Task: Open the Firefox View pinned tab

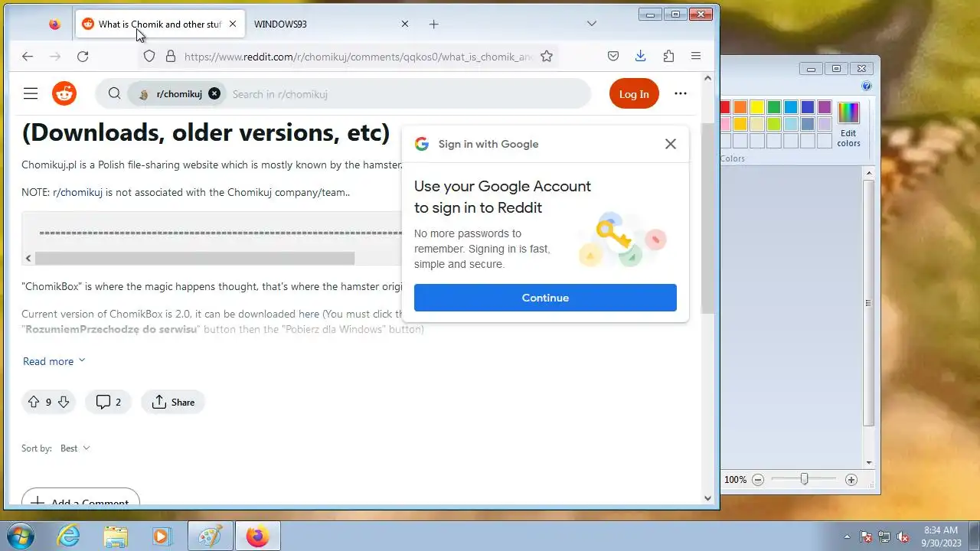Action: click(54, 24)
